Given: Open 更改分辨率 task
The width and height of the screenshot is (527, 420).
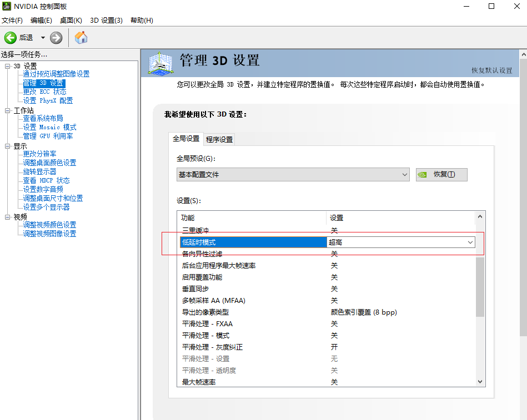Looking at the screenshot, I should tap(39, 154).
